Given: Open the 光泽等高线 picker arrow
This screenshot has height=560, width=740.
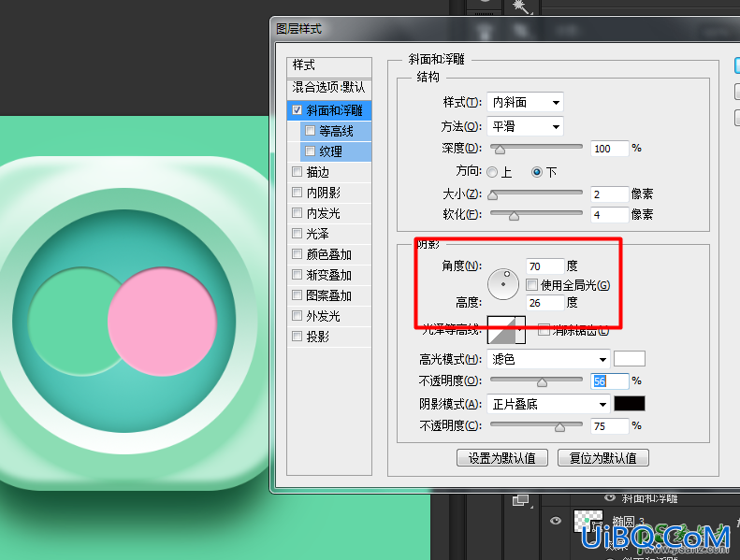Looking at the screenshot, I should [x=519, y=329].
